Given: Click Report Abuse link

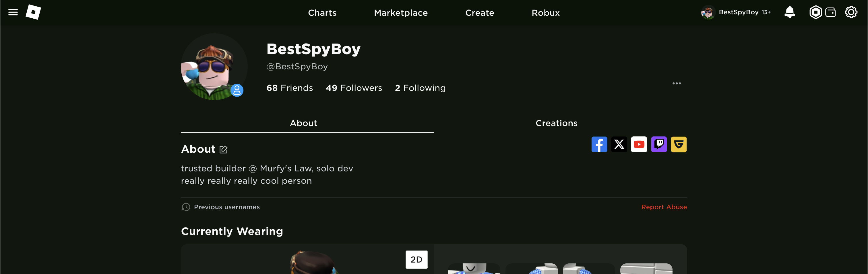Looking at the screenshot, I should pyautogui.click(x=664, y=207).
